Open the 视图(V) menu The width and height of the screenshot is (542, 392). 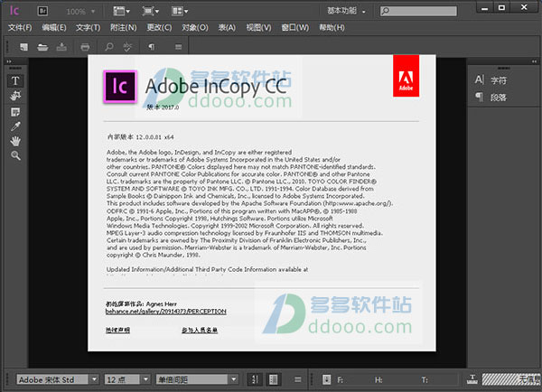[x=258, y=27]
